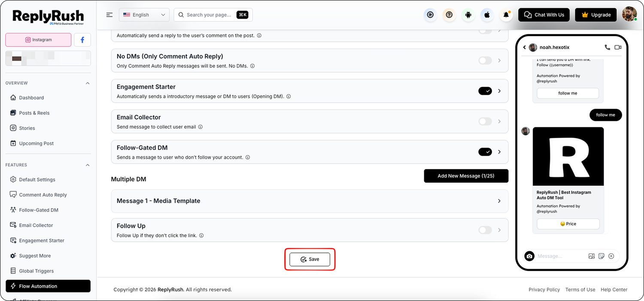Collapse the FEATURES sidebar section
This screenshot has height=301, width=644.
coord(88,165)
